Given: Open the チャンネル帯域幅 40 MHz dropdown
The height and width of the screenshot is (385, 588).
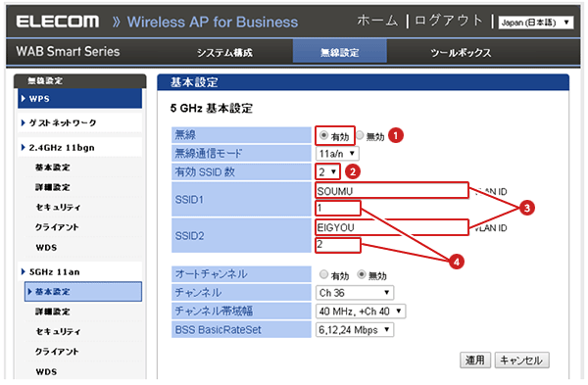Looking at the screenshot, I should point(361,312).
